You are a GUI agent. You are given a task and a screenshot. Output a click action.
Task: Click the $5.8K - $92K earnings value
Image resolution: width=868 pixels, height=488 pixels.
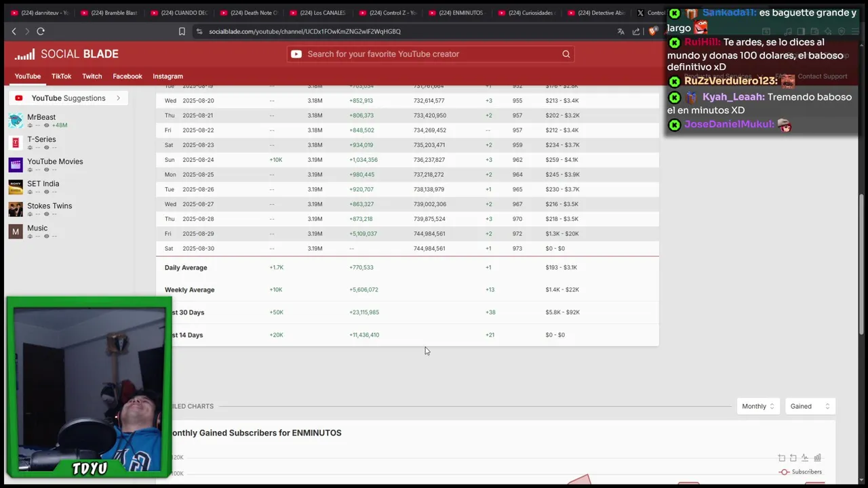562,312
